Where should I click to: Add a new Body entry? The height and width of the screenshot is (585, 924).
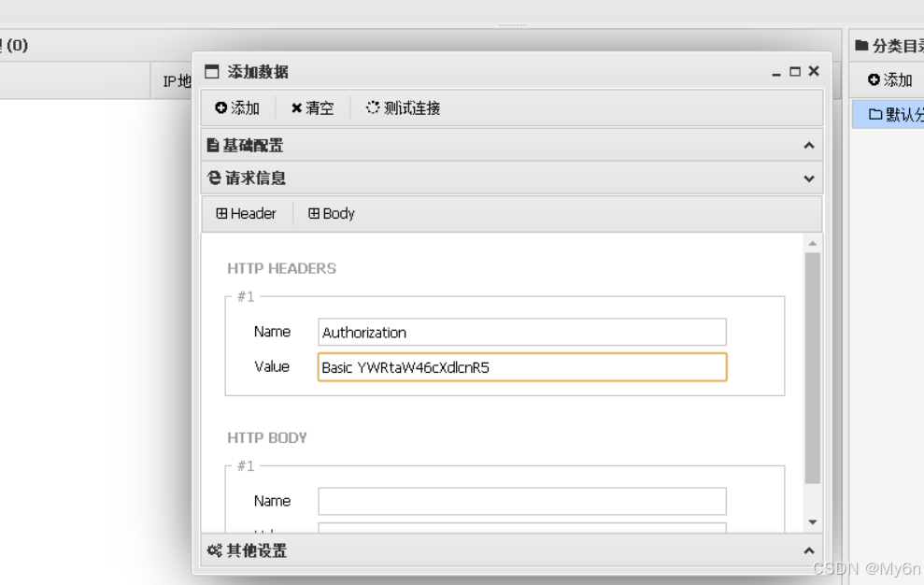click(x=331, y=213)
